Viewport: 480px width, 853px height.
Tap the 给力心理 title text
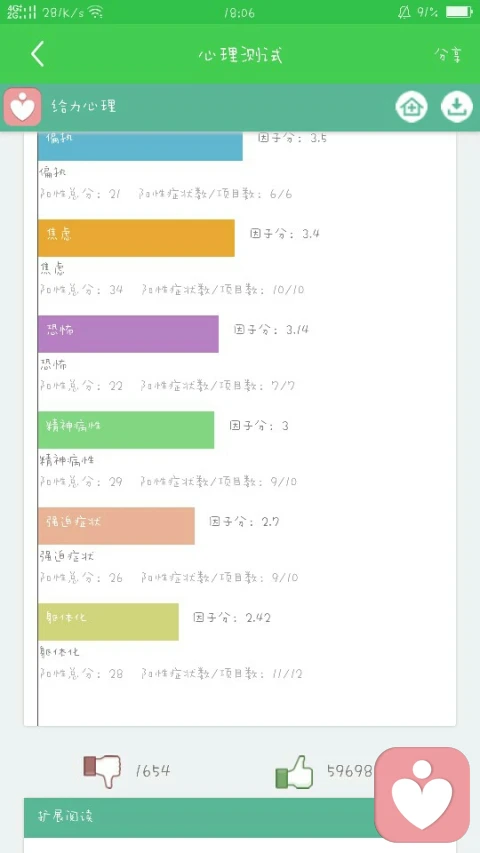click(x=84, y=106)
